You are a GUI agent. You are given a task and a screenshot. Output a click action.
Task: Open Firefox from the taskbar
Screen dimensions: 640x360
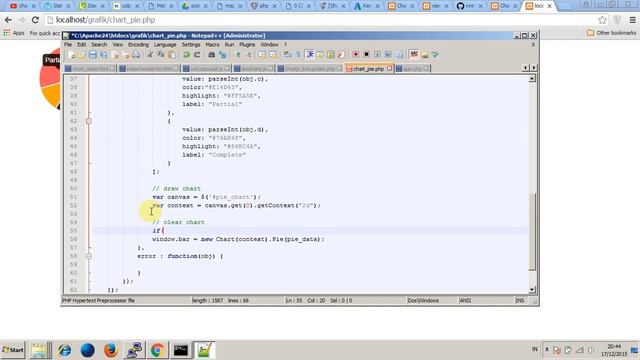tap(111, 350)
